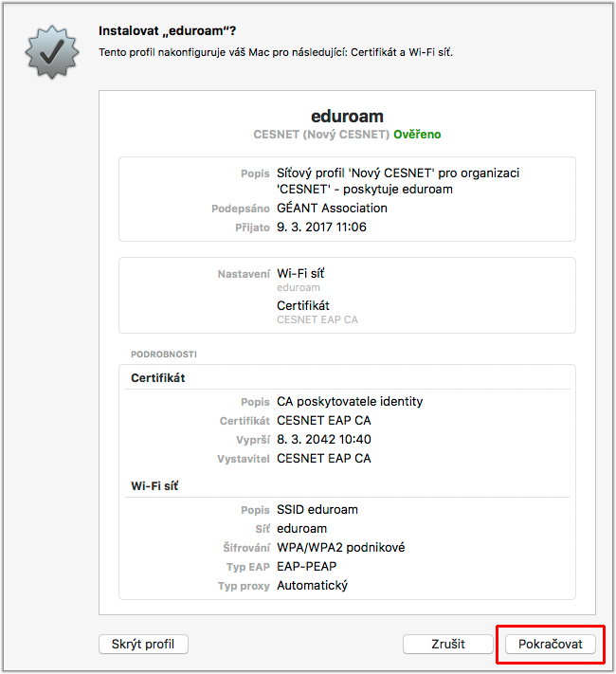This screenshot has width=616, height=674.
Task: Click the green Ověřeno status text
Action: [417, 135]
